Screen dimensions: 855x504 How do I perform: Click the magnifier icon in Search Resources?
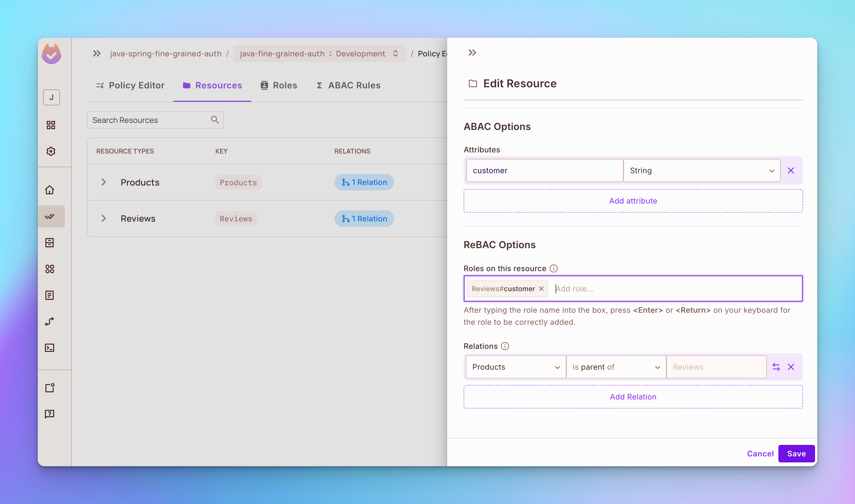[x=215, y=120]
